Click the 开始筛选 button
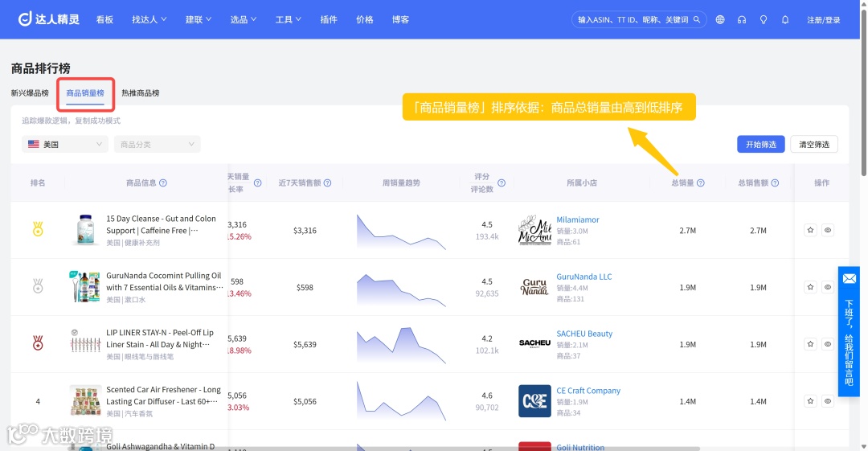868x451 pixels. [x=760, y=144]
